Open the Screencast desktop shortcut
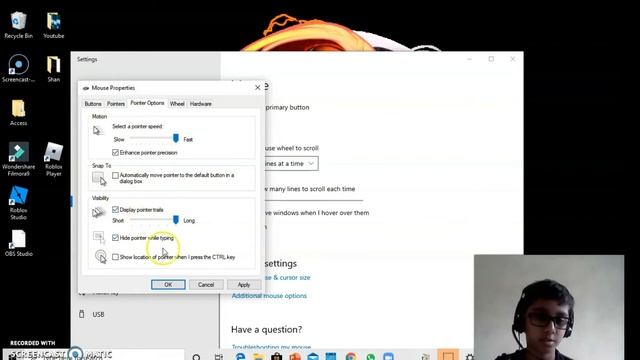 (18, 68)
